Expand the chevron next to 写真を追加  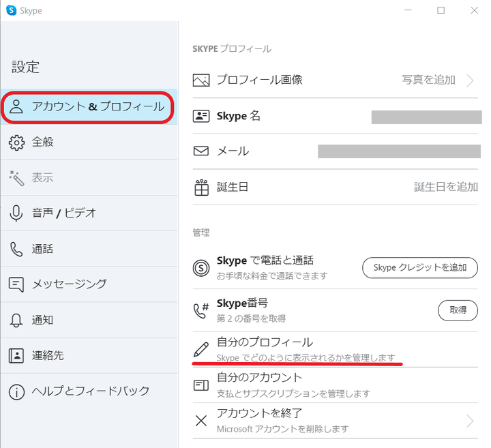470,80
